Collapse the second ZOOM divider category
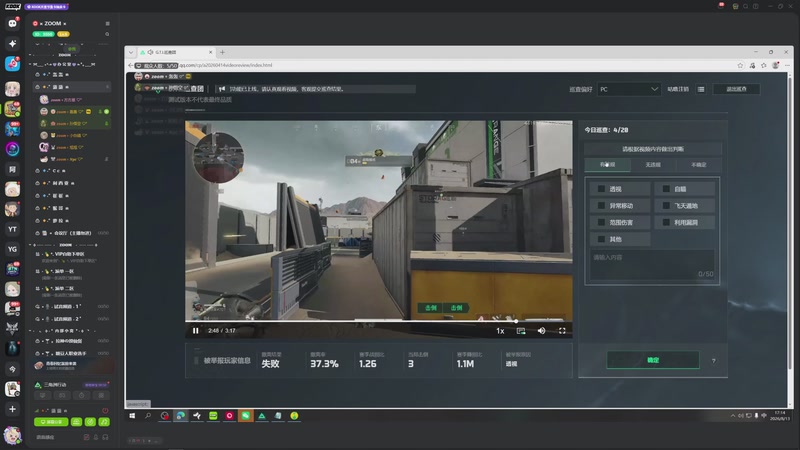This screenshot has height=450, width=800. 30,245
